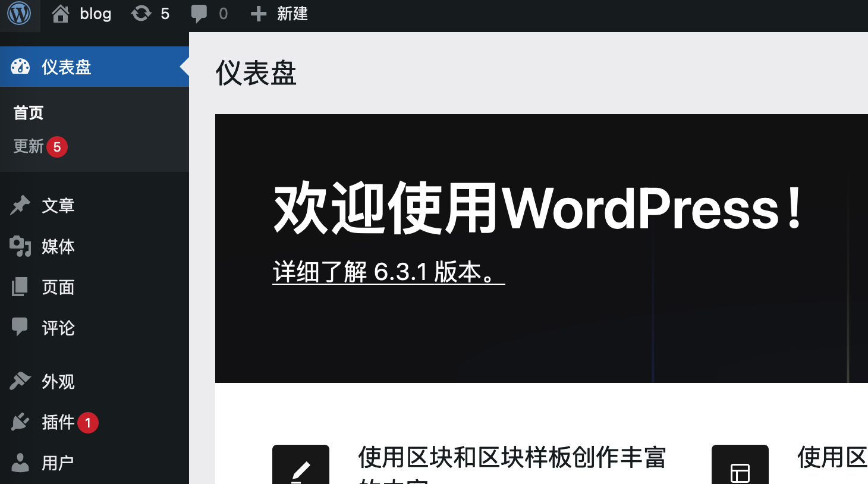
Task: Click the media icon for 媒体
Action: [20, 246]
